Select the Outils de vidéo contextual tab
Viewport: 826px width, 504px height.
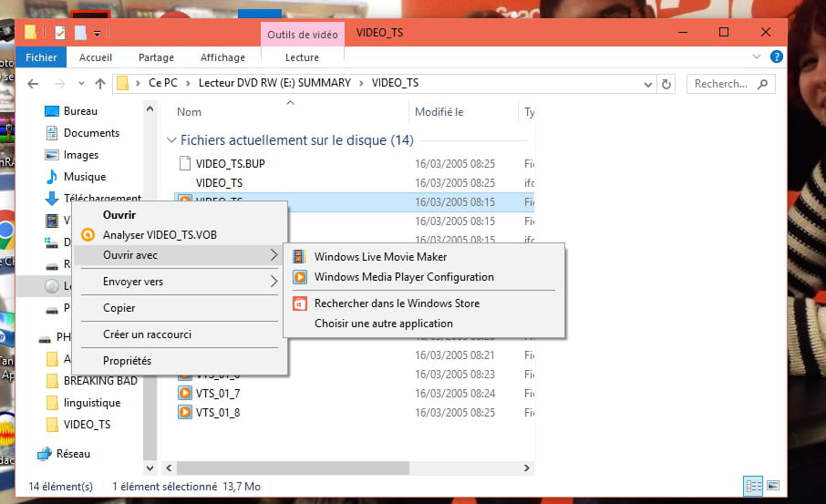(303, 35)
